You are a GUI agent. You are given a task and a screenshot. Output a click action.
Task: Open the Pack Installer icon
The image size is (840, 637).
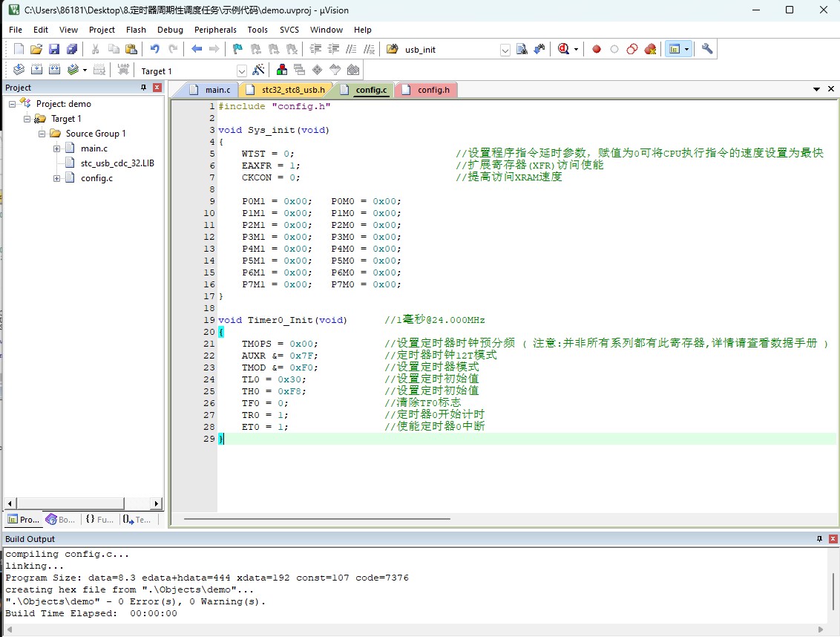[353, 70]
